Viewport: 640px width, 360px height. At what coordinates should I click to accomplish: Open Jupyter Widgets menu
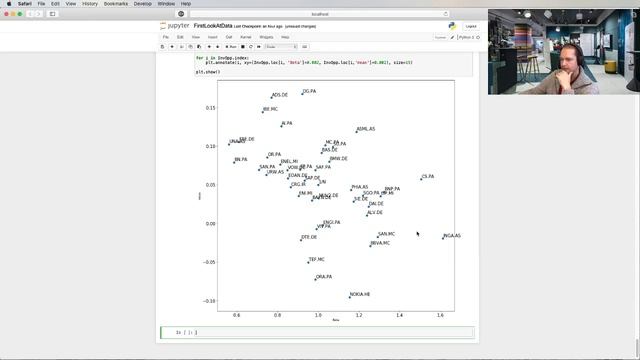tap(266, 37)
